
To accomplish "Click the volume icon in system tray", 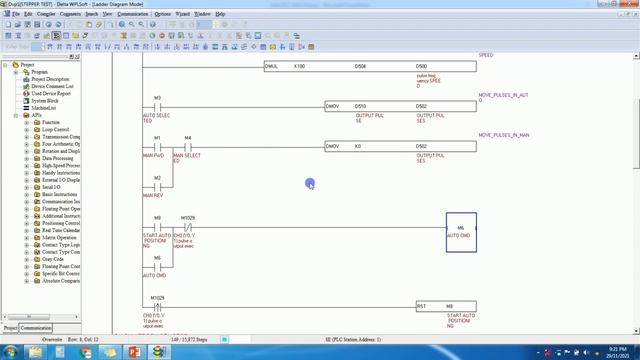I will 586,353.
